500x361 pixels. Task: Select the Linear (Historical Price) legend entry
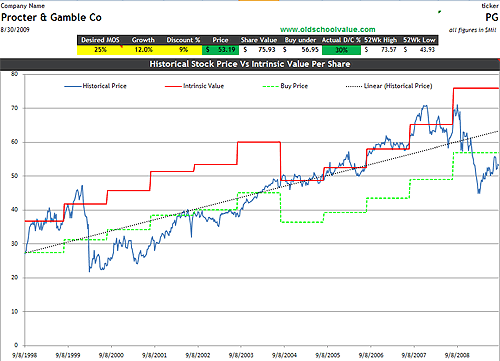coord(389,86)
